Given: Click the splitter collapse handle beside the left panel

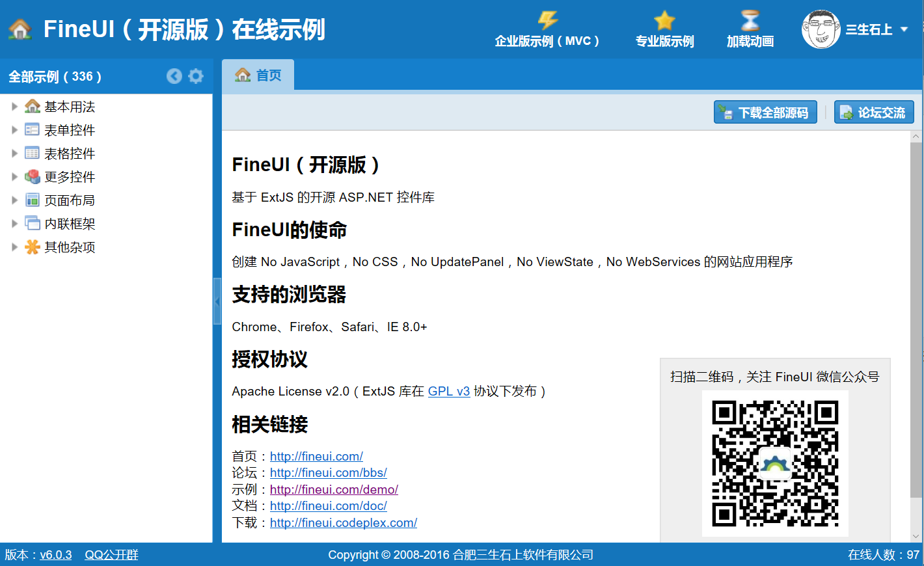Looking at the screenshot, I should [x=217, y=301].
